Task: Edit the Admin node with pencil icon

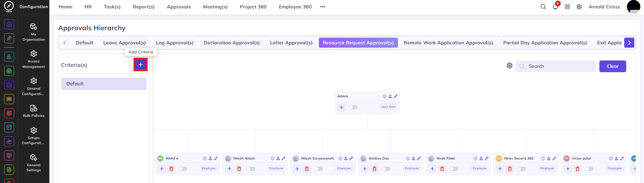Action: 396,96
